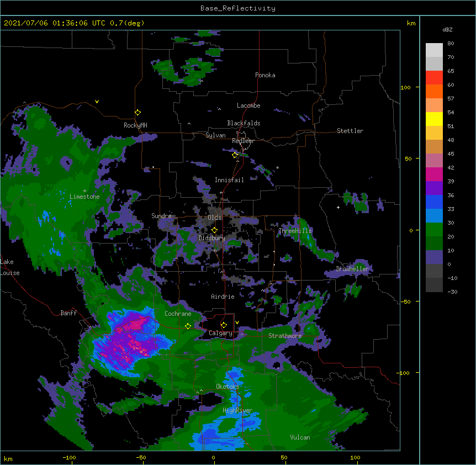Select the white 70-80 dBZ legend swatch
The width and height of the screenshot is (476, 465).
434,50
